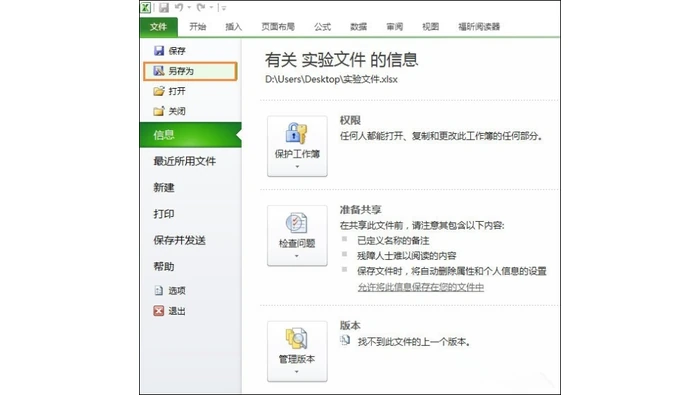
Task: Click the text 残障人士难以阅读的内容
Action: [x=407, y=256]
